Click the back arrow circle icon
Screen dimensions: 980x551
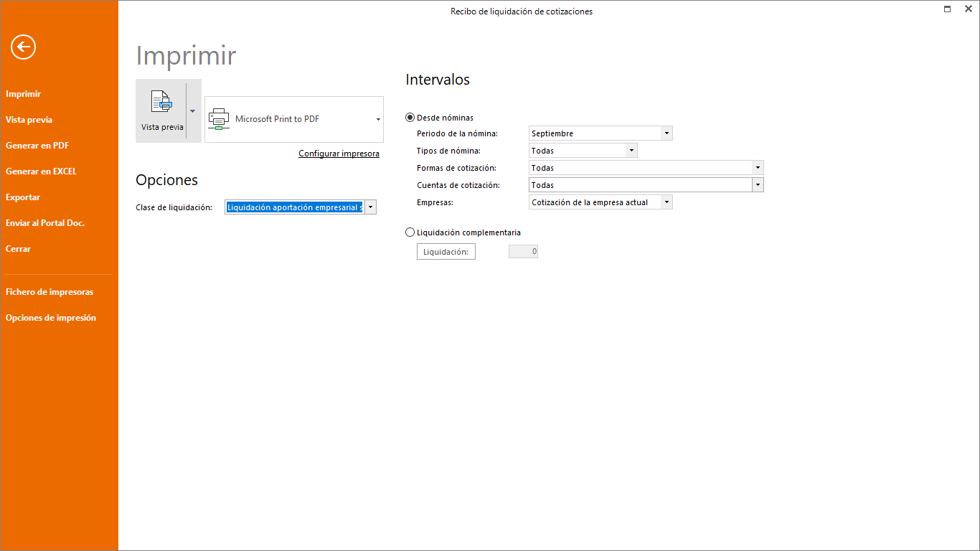(x=23, y=47)
